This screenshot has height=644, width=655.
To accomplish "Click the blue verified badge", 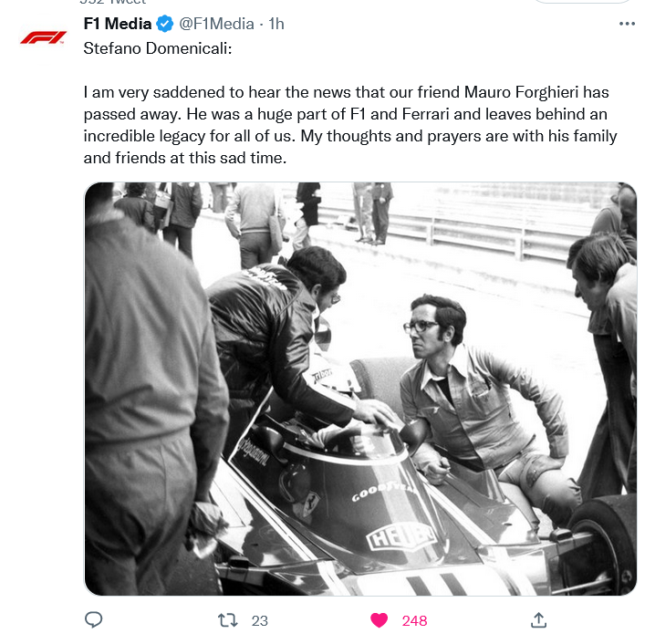I will [164, 24].
